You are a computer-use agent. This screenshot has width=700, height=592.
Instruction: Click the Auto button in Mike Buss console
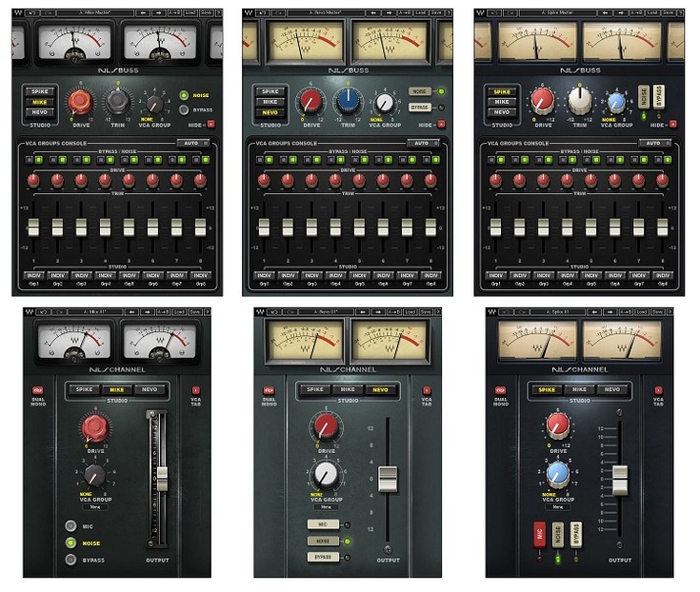(x=192, y=143)
